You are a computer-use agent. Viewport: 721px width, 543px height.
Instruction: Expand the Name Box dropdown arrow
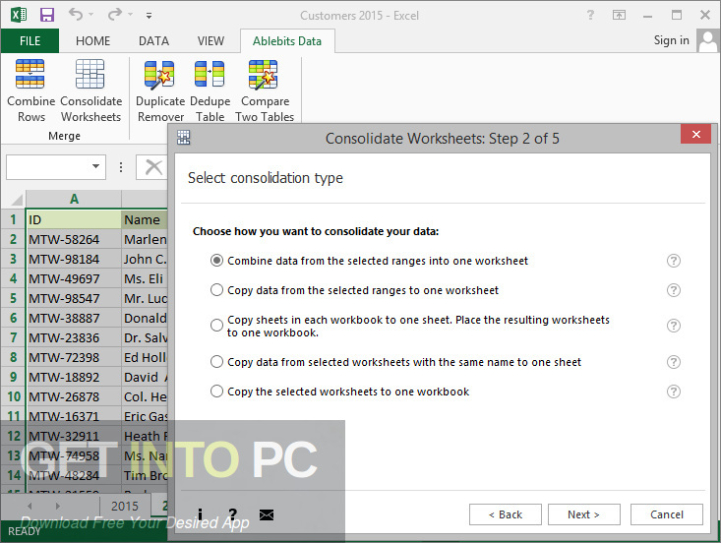(96, 166)
